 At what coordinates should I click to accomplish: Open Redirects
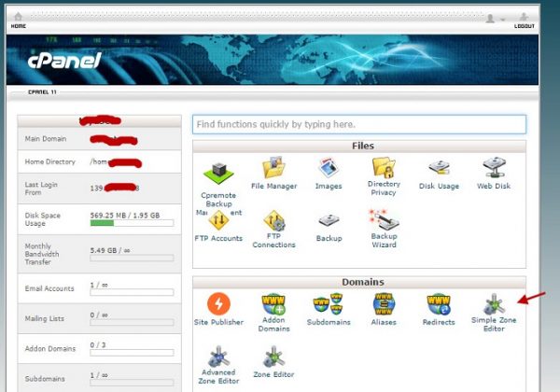pyautogui.click(x=439, y=304)
